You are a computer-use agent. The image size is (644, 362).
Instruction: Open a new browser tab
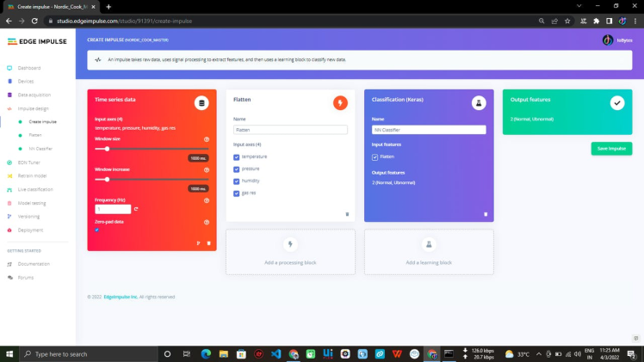click(x=108, y=7)
